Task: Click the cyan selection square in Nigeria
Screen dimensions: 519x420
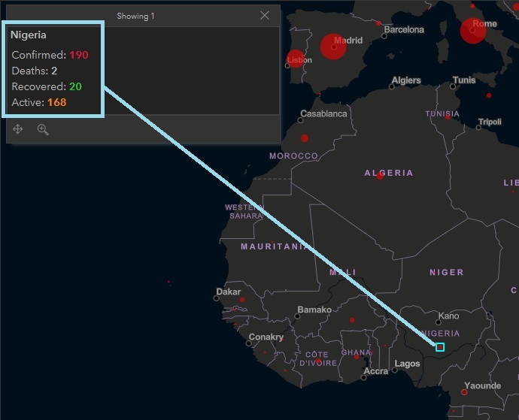Action: 440,347
